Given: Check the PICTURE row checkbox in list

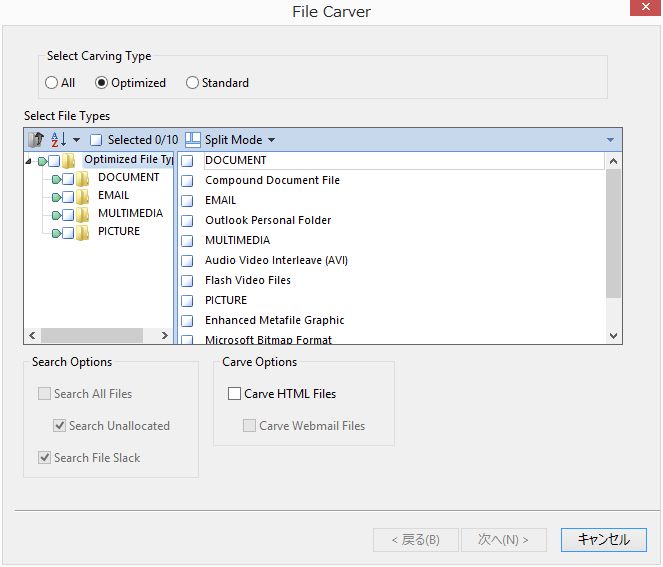Looking at the screenshot, I should [187, 301].
